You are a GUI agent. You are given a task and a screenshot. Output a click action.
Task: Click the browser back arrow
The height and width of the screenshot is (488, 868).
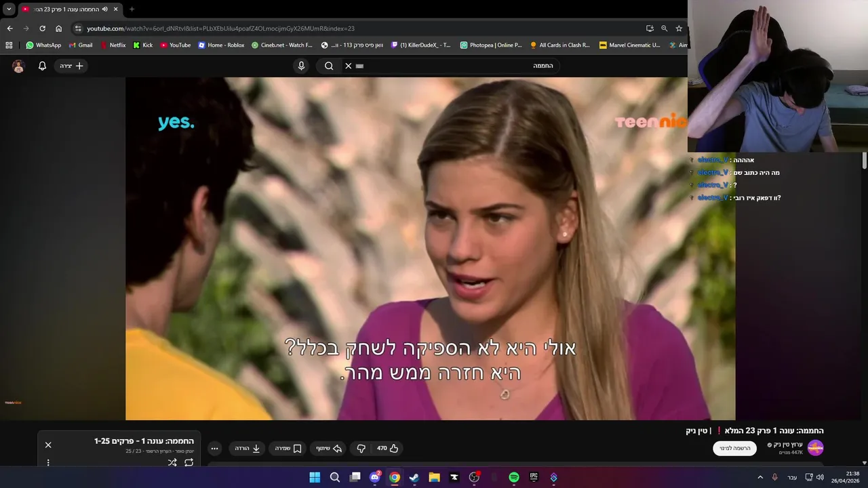tap(9, 28)
